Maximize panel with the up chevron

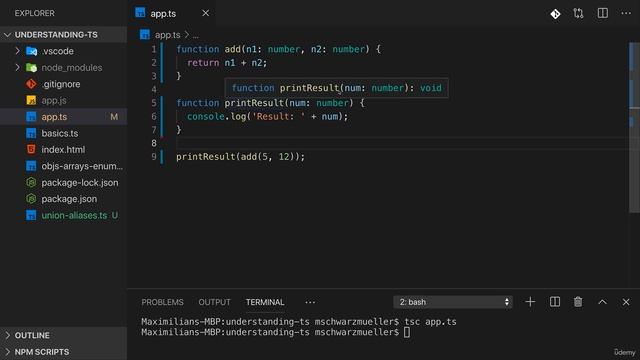pyautogui.click(x=602, y=302)
